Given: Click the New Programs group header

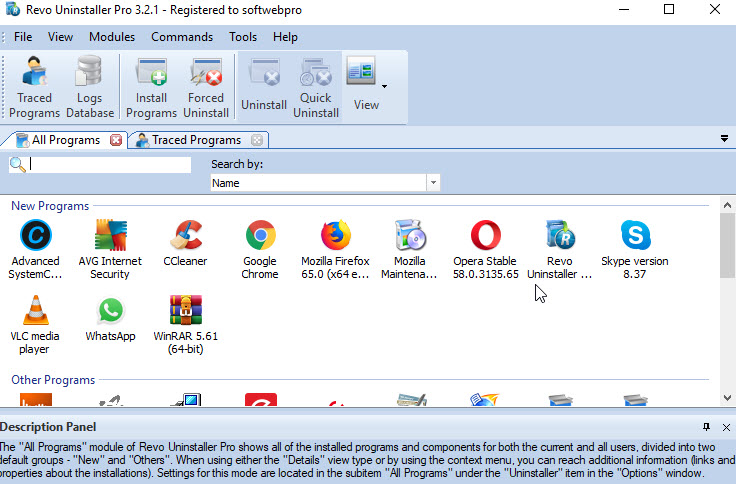Looking at the screenshot, I should (50, 206).
